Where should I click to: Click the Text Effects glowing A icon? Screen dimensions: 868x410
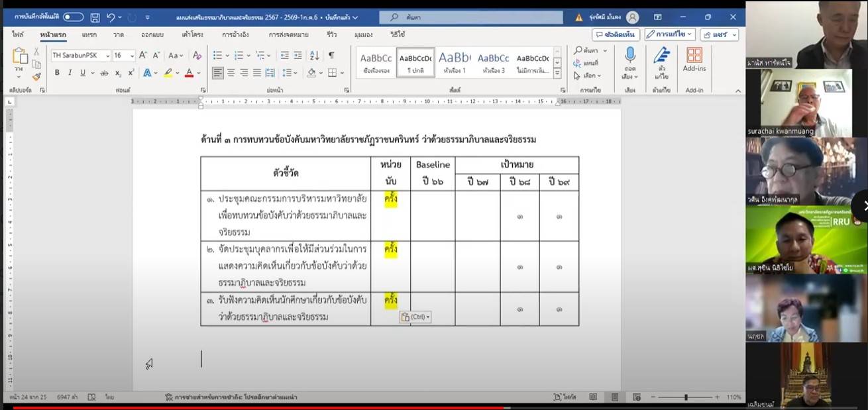tap(147, 73)
